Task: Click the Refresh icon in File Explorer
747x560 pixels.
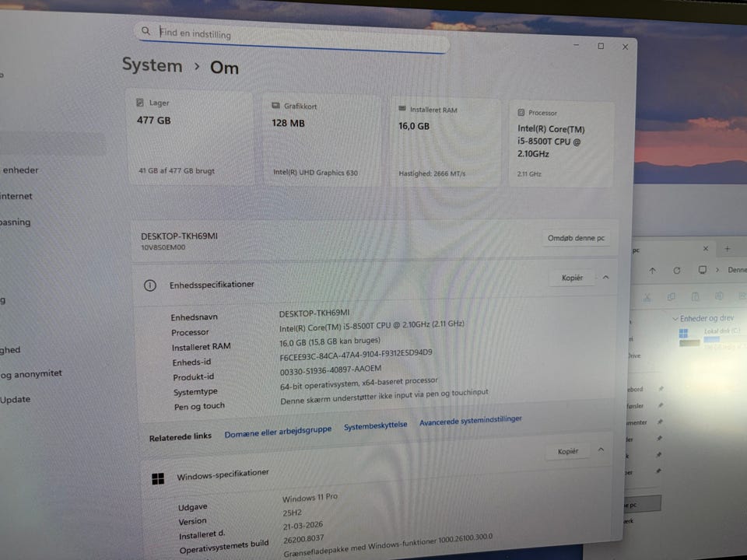Action: pyautogui.click(x=676, y=271)
